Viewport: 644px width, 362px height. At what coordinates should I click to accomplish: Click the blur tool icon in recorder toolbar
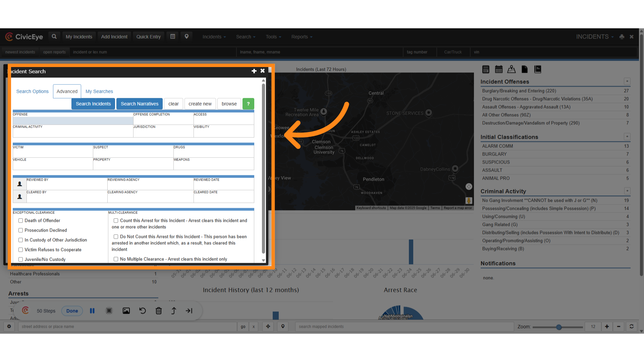pos(109,311)
